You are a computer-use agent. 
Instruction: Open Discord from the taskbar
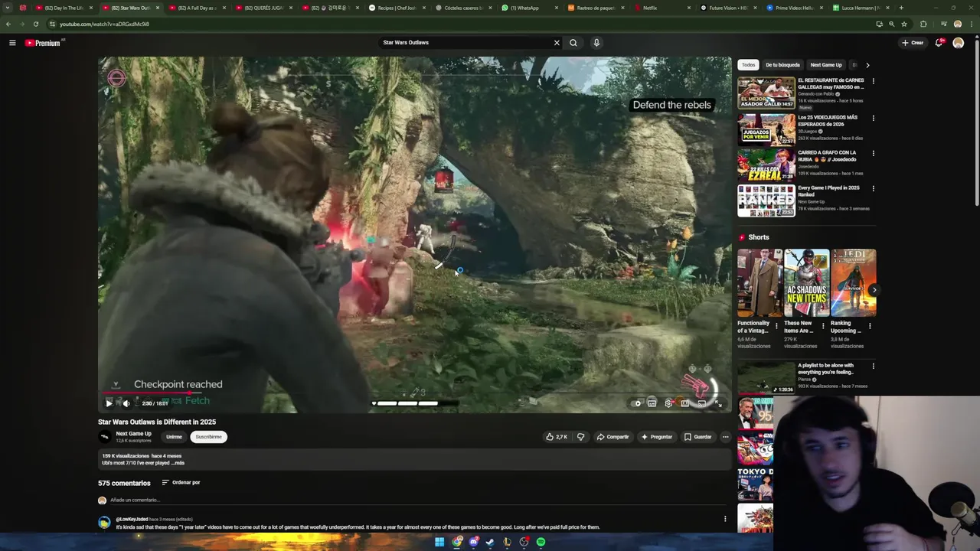pos(473,542)
